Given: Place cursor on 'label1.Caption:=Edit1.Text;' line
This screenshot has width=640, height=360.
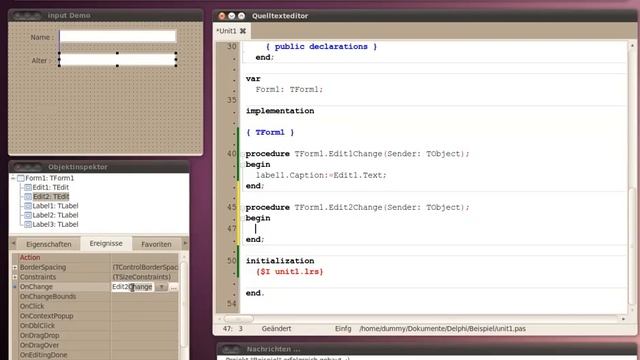Looking at the screenshot, I should 321,175.
